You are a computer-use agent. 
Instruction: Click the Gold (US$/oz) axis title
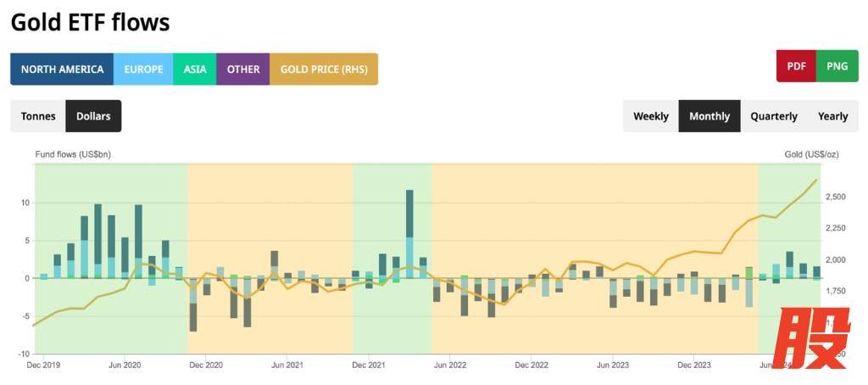pyautogui.click(x=810, y=153)
